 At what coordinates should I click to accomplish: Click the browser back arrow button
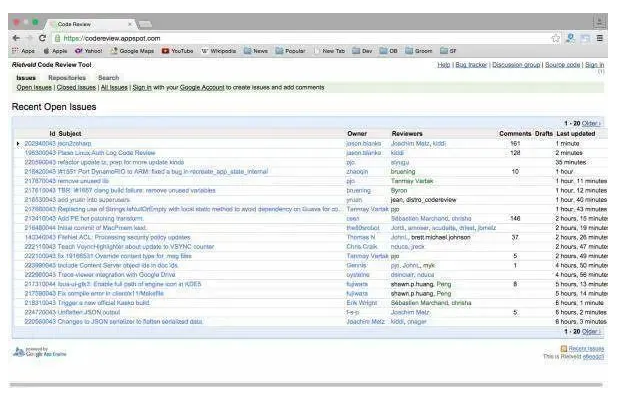click(16, 38)
